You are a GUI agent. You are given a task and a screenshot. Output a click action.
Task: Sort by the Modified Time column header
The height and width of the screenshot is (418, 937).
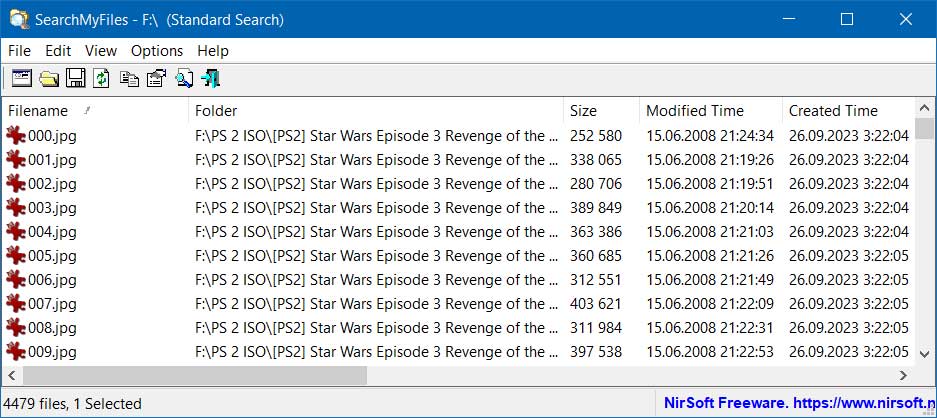point(711,111)
